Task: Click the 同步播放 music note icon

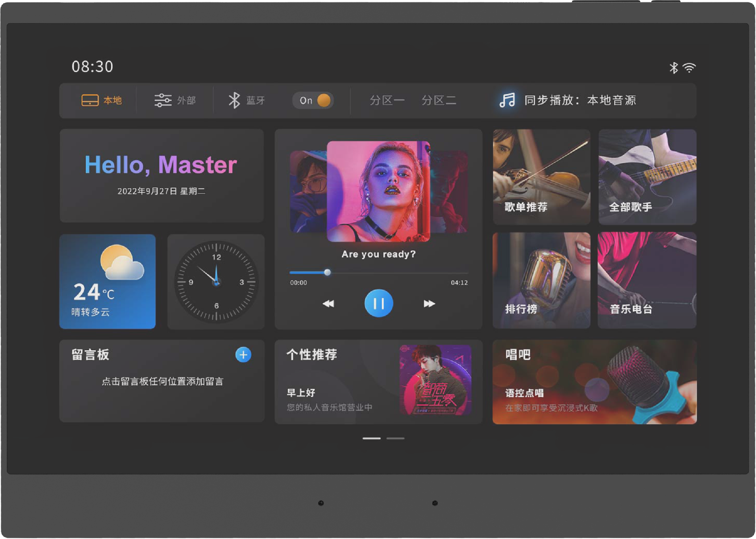Action: click(508, 100)
